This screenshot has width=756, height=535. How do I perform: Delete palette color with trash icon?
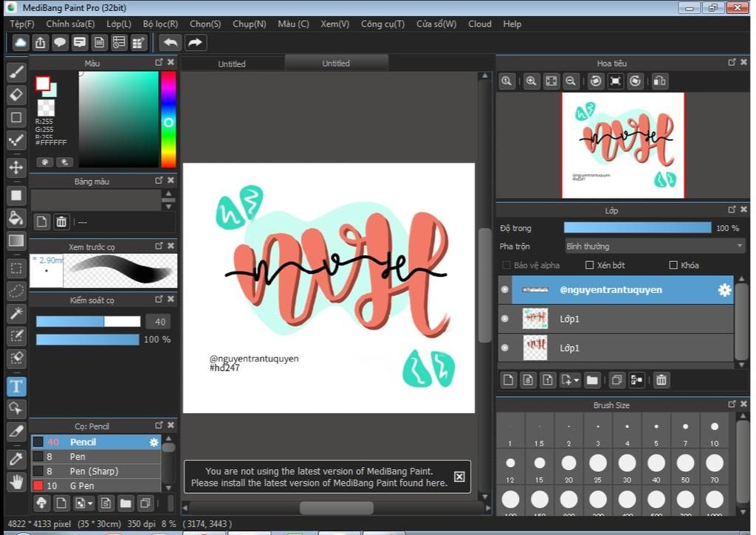(61, 221)
